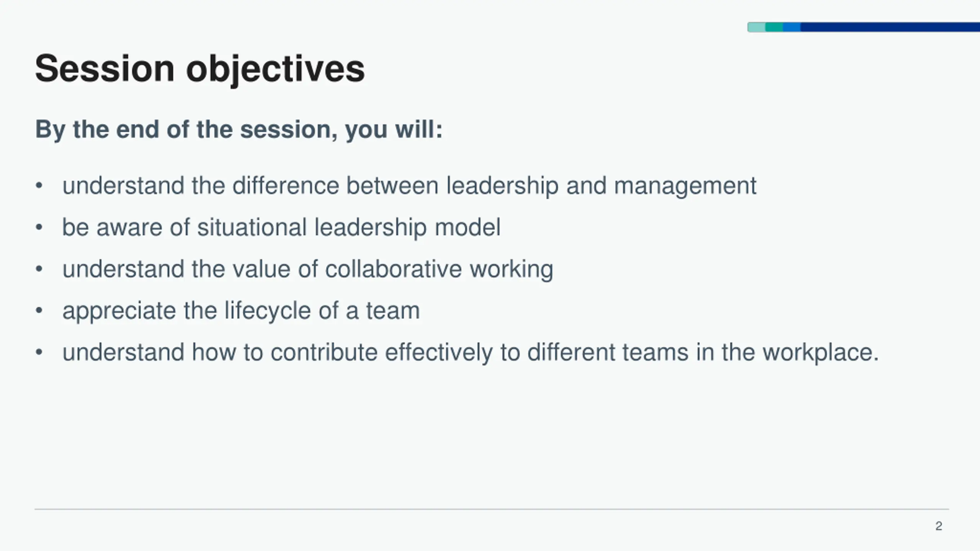
Task: Click the "Session objectives" slide title
Action: pos(199,69)
